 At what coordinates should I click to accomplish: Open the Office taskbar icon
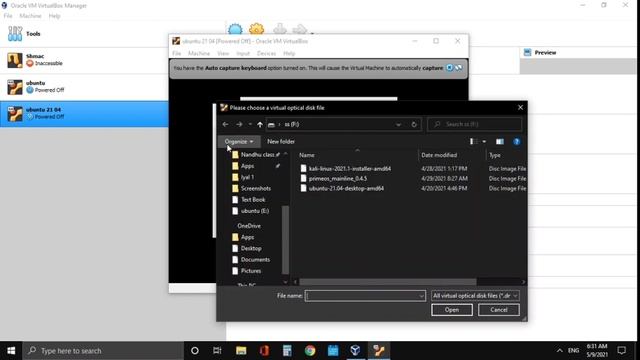tap(264, 351)
